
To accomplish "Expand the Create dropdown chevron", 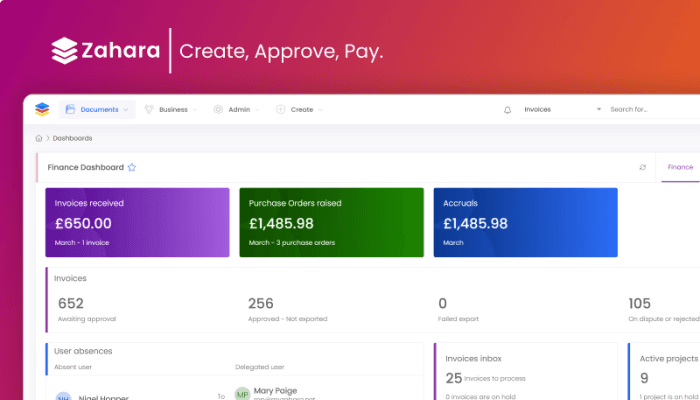I will pos(321,110).
